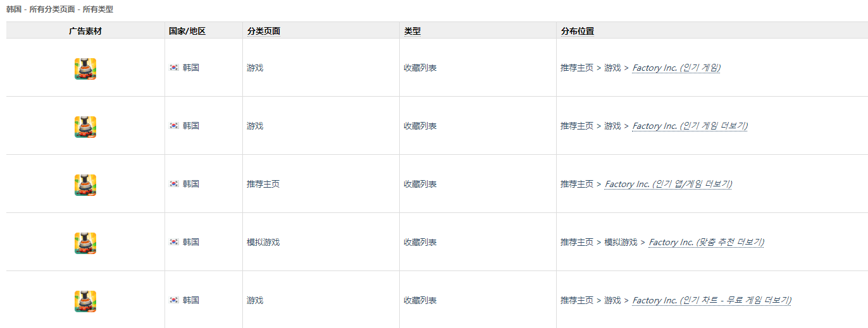Viewport: 868px width, 328px height.
Task: Open the Factory Inc. (인기 게임) link
Action: [x=676, y=68]
